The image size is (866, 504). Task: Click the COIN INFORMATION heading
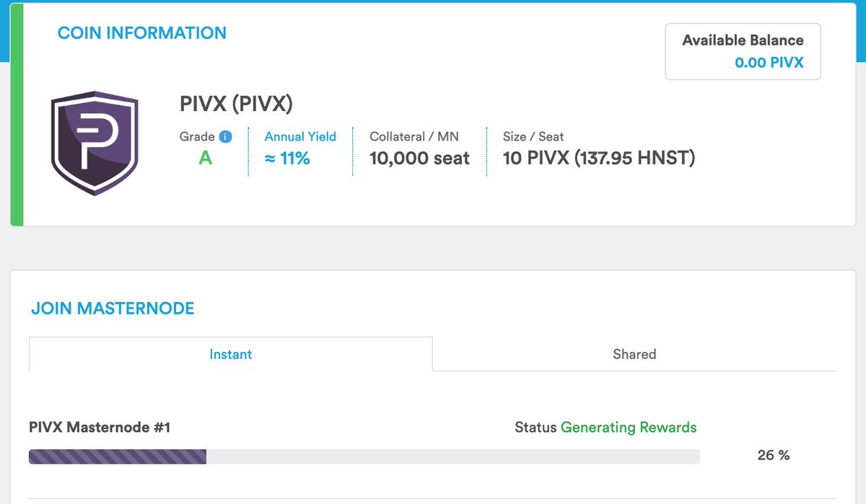[x=142, y=33]
